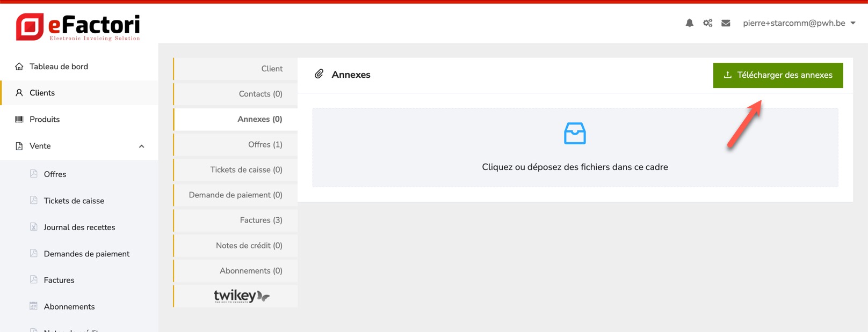Click the inbox tray icon in drop area
This screenshot has height=332, width=868.
pos(575,134)
